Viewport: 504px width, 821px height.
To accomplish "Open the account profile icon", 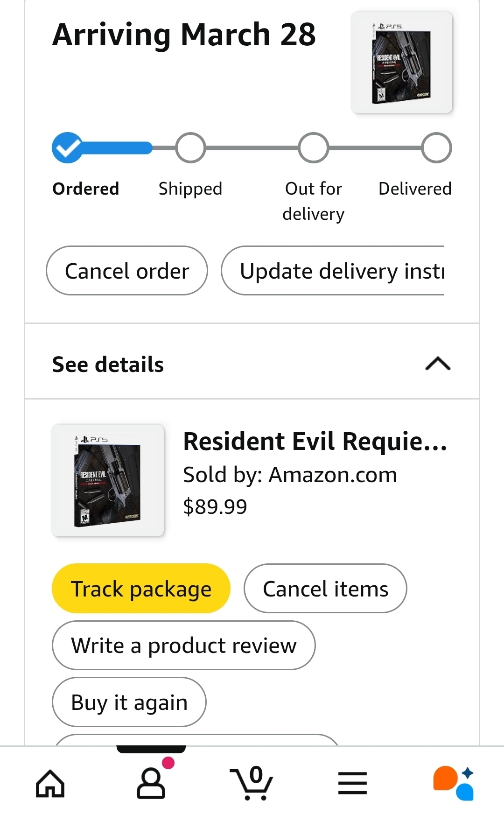I will (151, 783).
